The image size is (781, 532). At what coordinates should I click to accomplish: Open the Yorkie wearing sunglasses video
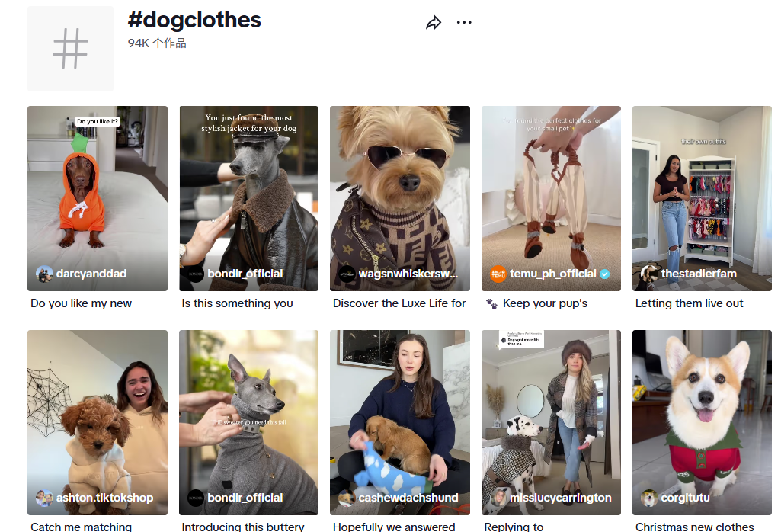click(x=399, y=191)
